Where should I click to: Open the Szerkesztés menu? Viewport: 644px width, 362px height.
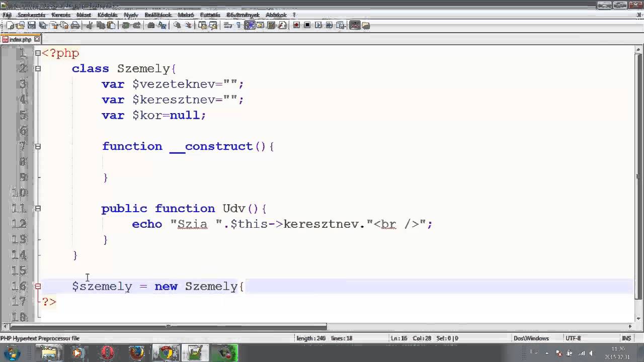31,15
